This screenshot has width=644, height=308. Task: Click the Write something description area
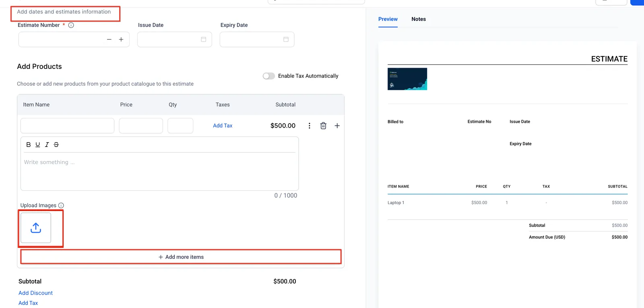[159, 171]
